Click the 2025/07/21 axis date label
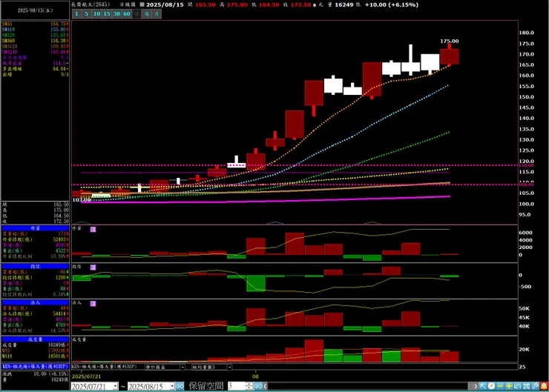The image size is (549, 392). pyautogui.click(x=86, y=376)
